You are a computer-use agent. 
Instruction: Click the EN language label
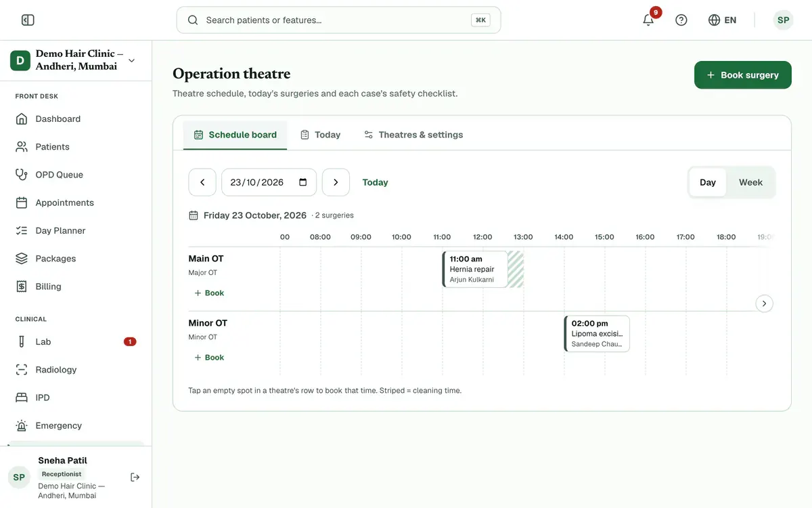click(730, 20)
